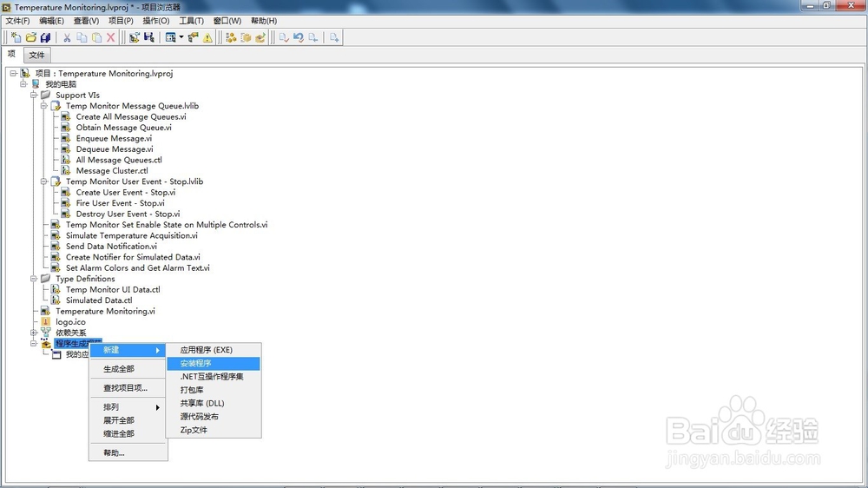Click the open box deploy icon with green arrow
This screenshot has height=488, width=868.
260,37
